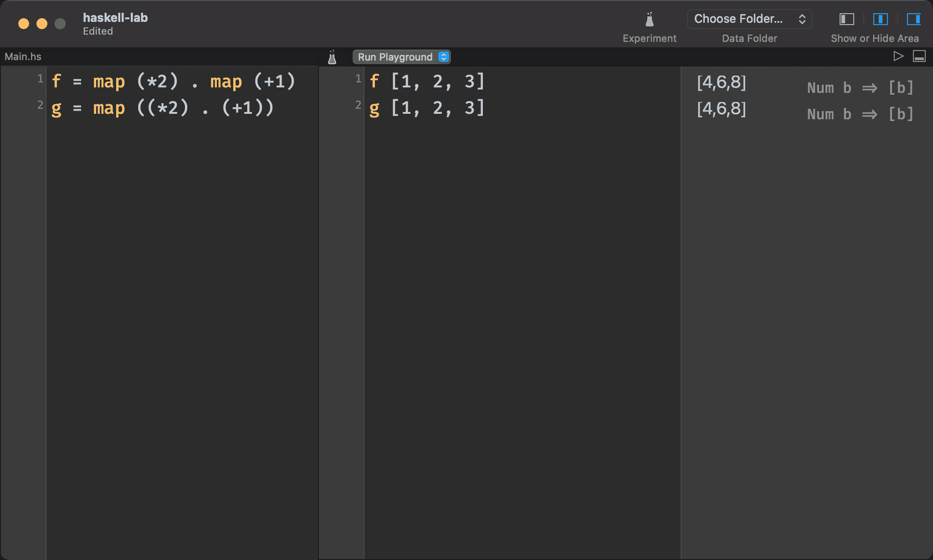The height and width of the screenshot is (560, 933).
Task: Click playground expression f [1, 2, 3]
Action: (427, 81)
